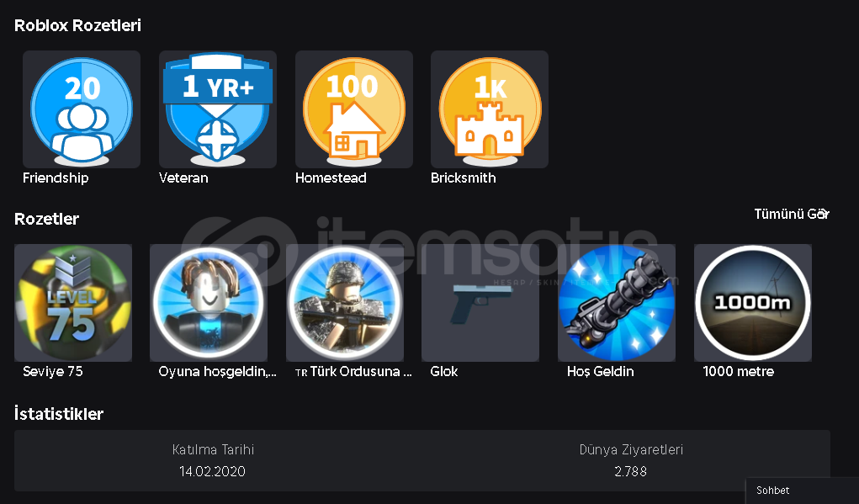This screenshot has width=859, height=504.
Task: Open the Bricksmith label link
Action: (x=464, y=178)
